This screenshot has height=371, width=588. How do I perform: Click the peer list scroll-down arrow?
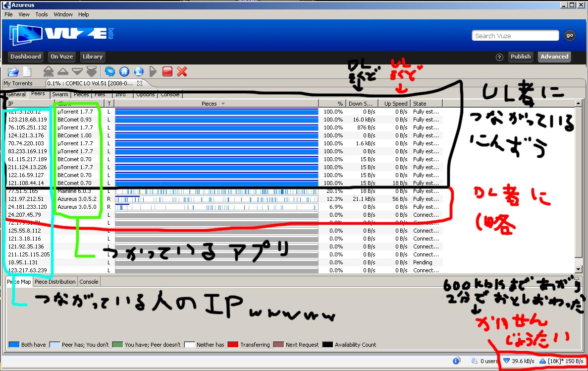coord(578,269)
